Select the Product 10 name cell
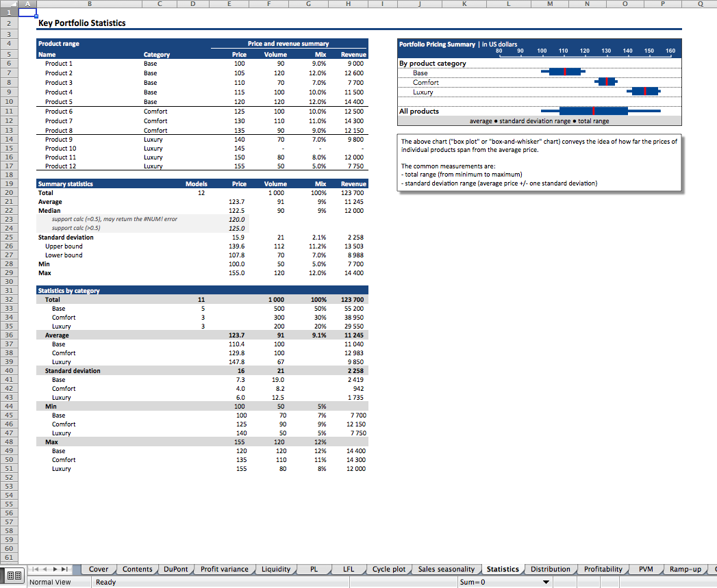Screen dimensions: 717x588 tap(60, 149)
